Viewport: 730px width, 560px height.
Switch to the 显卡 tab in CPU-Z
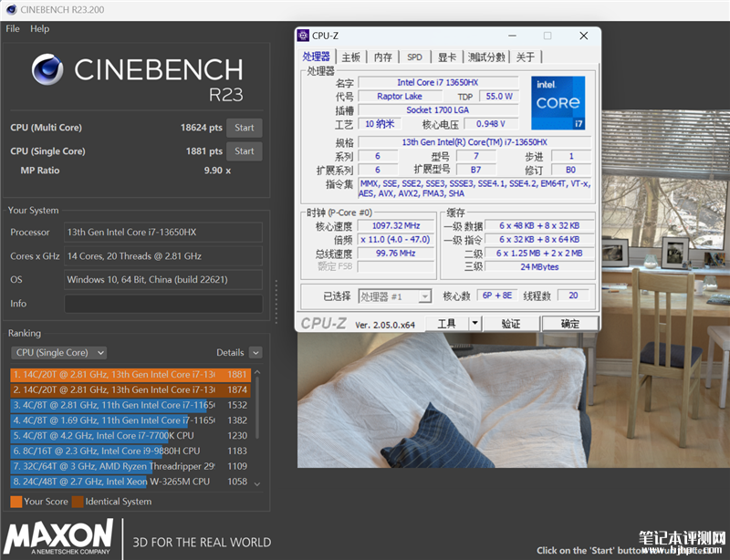[446, 57]
